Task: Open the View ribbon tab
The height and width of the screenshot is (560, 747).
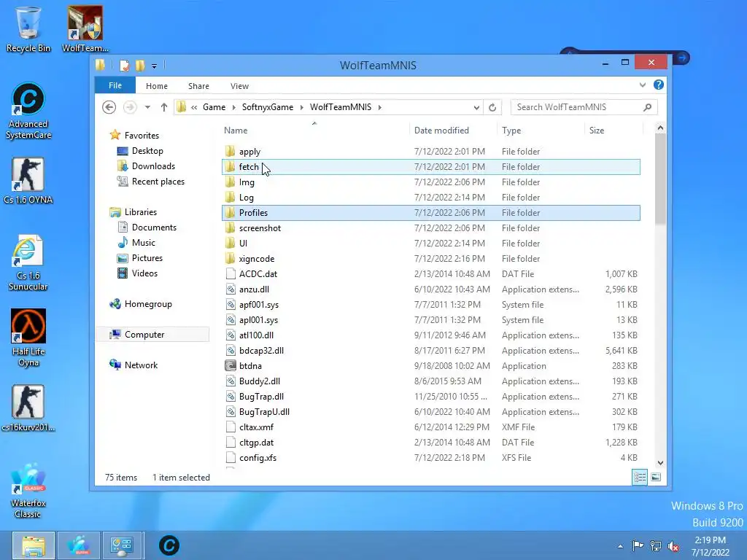Action: click(239, 86)
